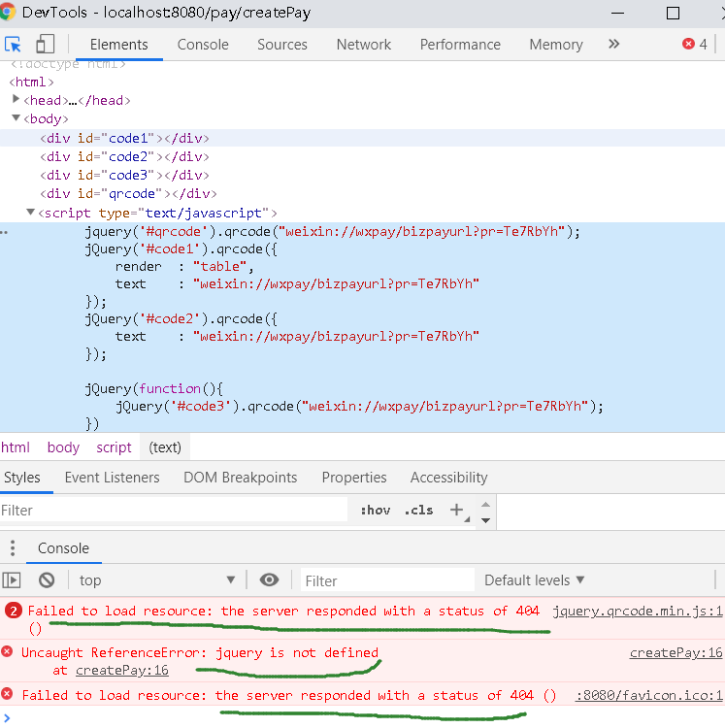Select the div id="code3" node
This screenshot has width=725, height=728.
point(124,175)
